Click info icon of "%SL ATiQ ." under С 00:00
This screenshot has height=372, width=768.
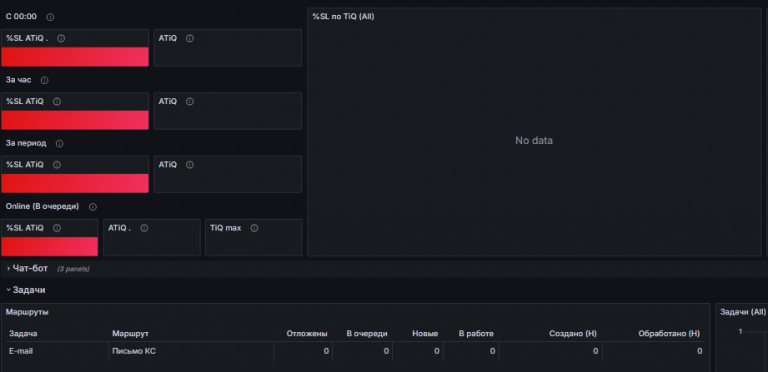(61, 39)
